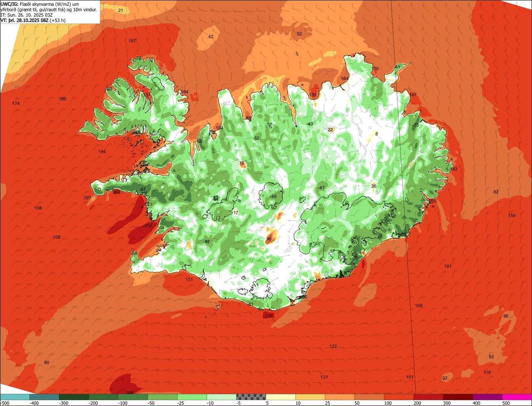Click the '(+53 h)' forecast offset
532x406 pixels.
(57, 20)
